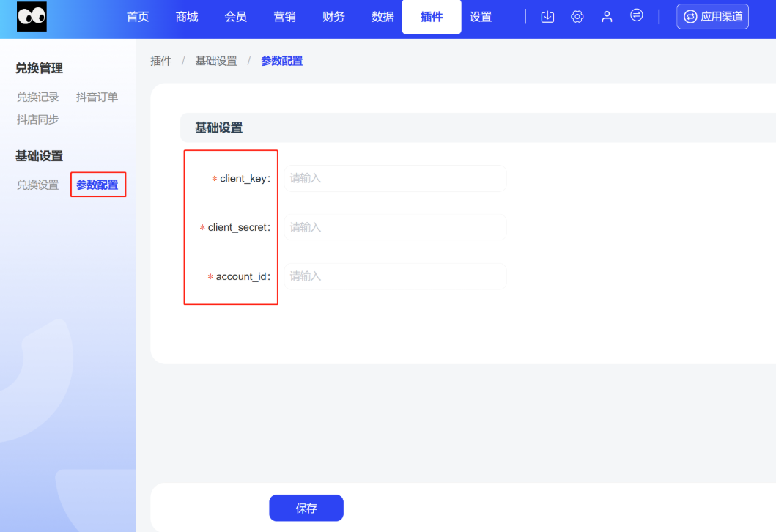The height and width of the screenshot is (532, 776).
Task: Click the gear settings icon in the header
Action: (577, 17)
